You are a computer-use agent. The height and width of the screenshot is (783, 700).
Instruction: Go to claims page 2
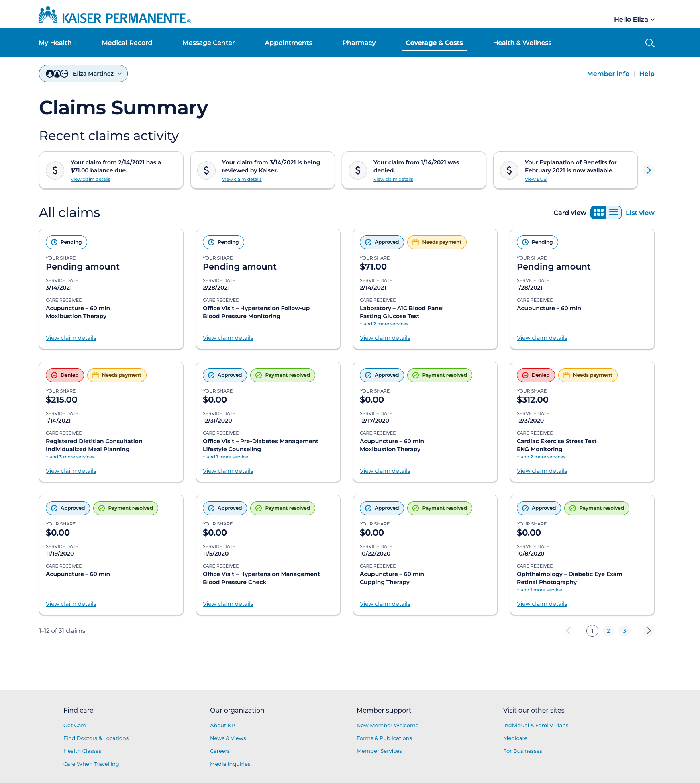click(608, 631)
